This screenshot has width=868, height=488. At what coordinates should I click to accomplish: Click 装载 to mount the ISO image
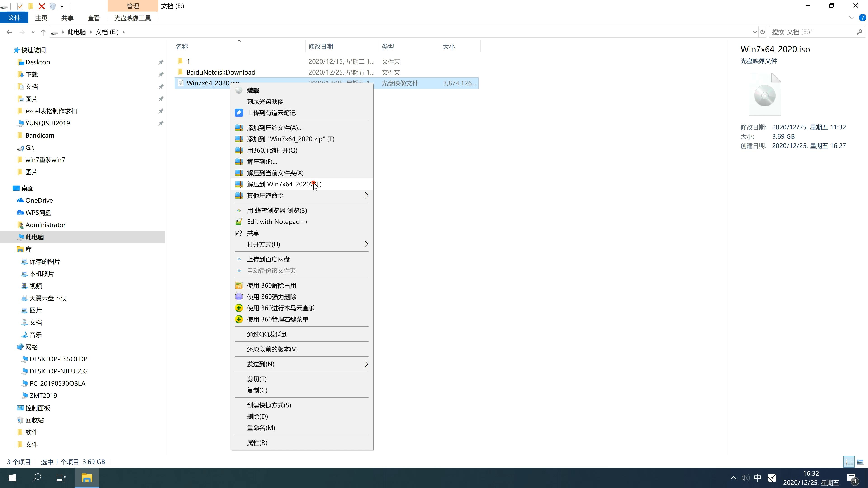click(x=253, y=90)
